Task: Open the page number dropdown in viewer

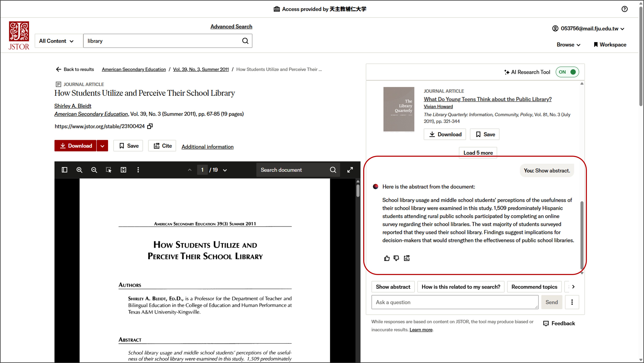Action: click(225, 170)
